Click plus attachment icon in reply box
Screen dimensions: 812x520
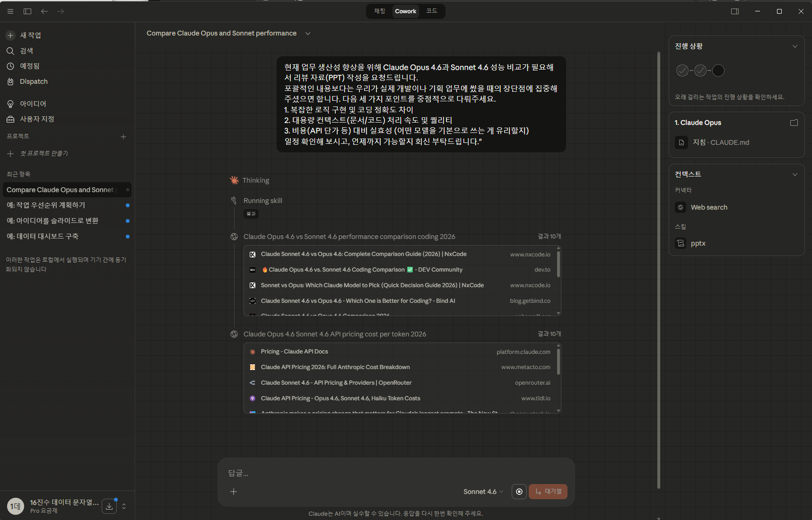(x=234, y=492)
